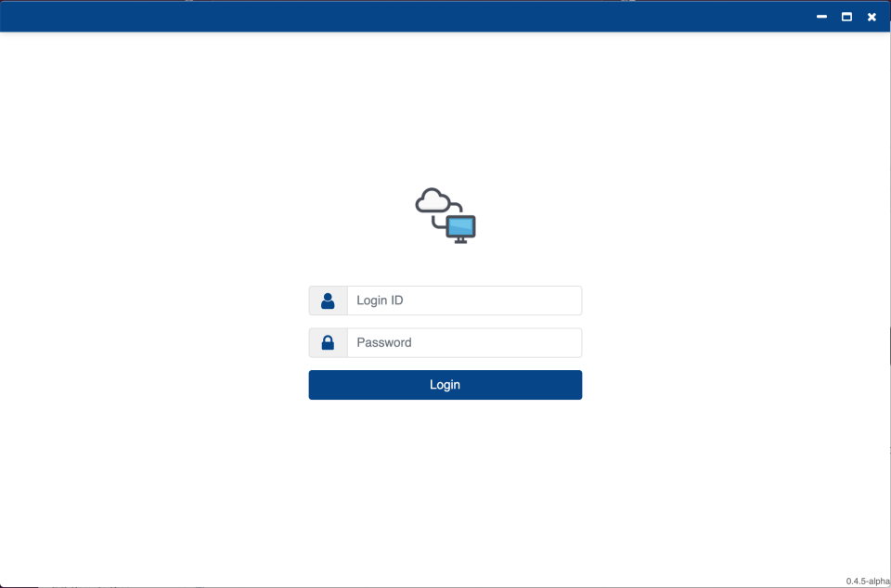Click the dark blue Login button
The height and width of the screenshot is (588, 891).
[x=445, y=384]
